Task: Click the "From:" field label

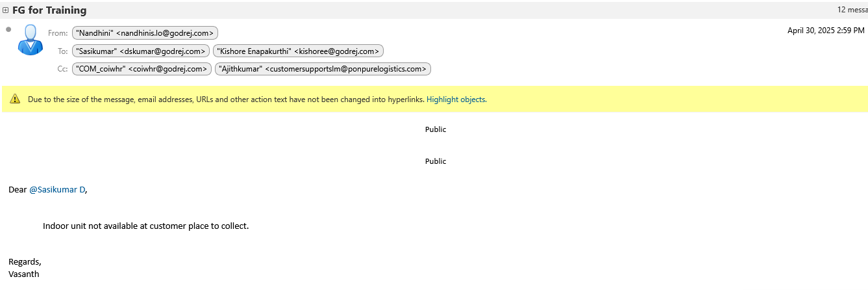Action: point(58,33)
